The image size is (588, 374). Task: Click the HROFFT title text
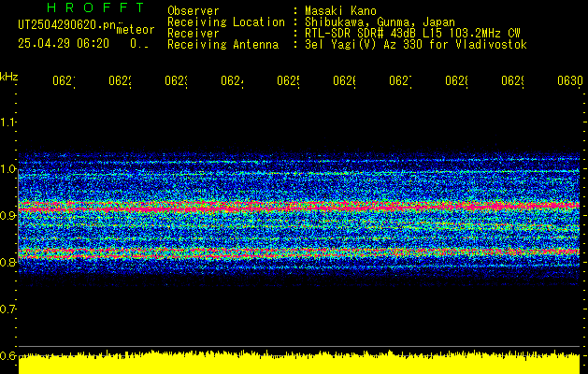95,7
